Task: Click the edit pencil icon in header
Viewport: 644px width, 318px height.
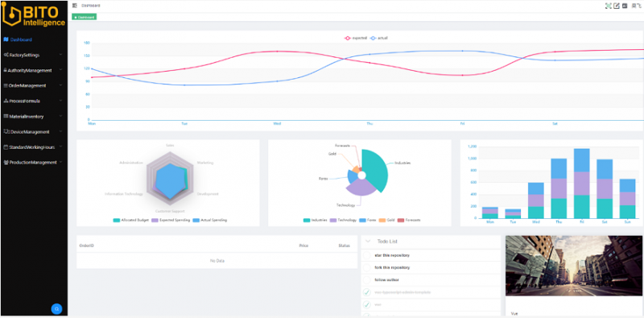Action: click(x=617, y=6)
